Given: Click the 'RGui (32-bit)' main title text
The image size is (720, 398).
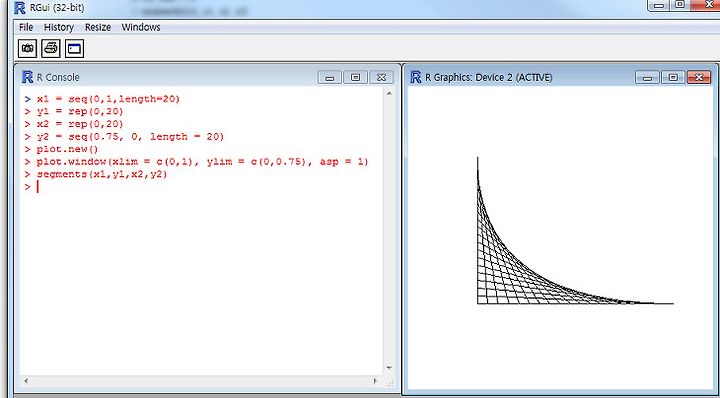Looking at the screenshot, I should tap(57, 8).
